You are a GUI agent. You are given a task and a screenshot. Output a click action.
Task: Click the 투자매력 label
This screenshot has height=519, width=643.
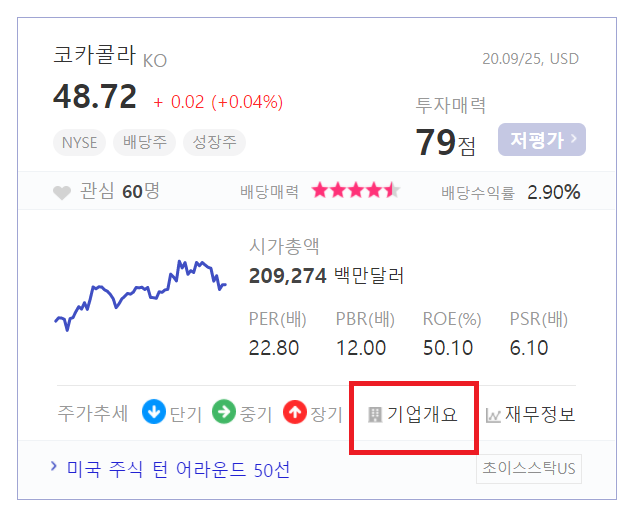pyautogui.click(x=451, y=105)
